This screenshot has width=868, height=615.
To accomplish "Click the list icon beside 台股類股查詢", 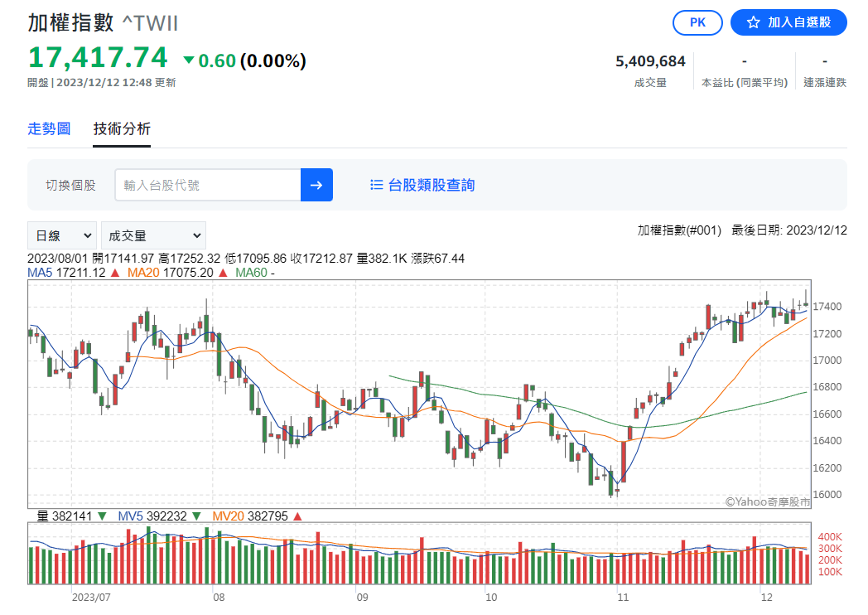I will [377, 185].
